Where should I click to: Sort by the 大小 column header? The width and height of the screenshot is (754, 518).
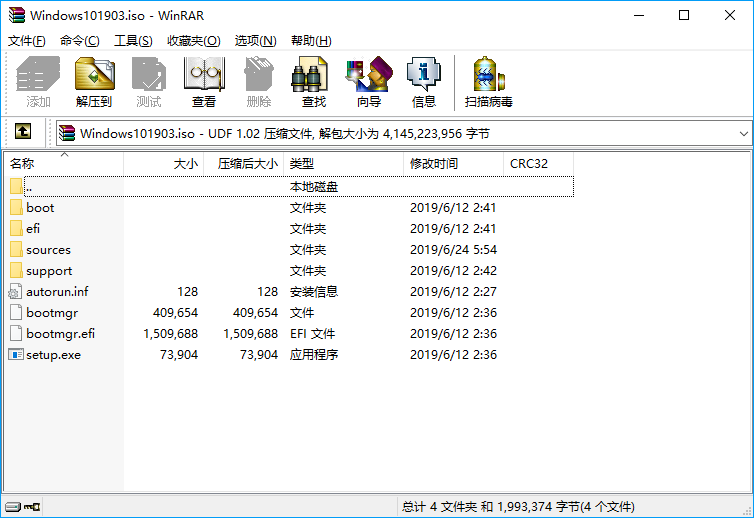(164, 164)
